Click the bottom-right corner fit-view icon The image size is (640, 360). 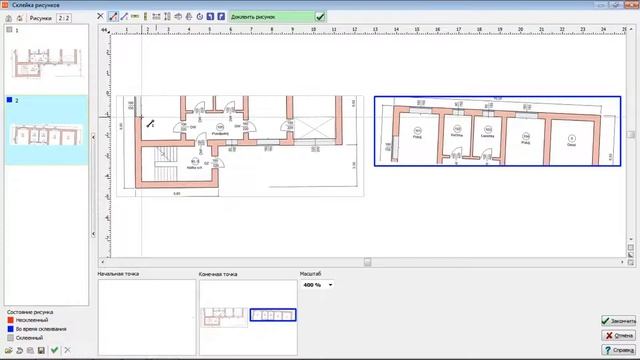pyautogui.click(x=631, y=262)
